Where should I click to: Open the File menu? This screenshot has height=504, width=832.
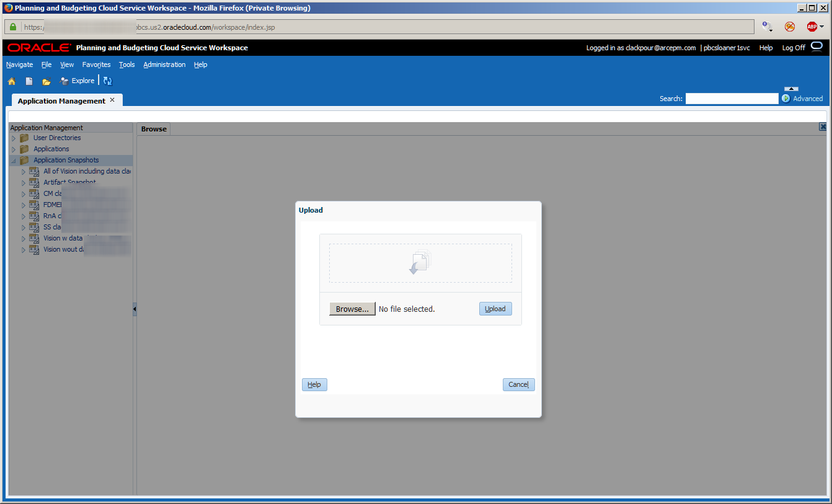coord(46,64)
